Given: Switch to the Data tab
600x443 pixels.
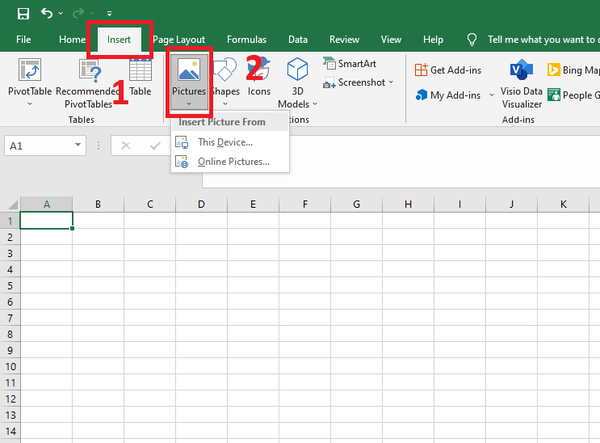Looking at the screenshot, I should point(298,39).
